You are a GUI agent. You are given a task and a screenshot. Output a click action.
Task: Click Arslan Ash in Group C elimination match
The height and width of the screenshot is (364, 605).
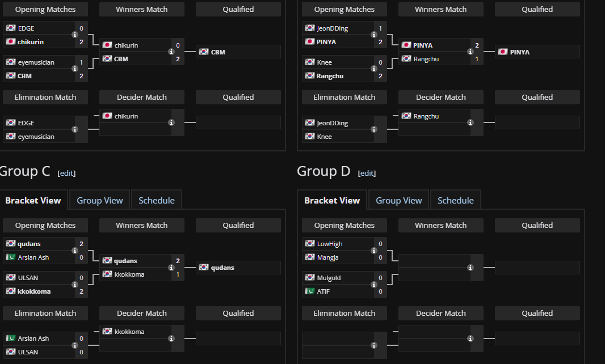coord(33,338)
